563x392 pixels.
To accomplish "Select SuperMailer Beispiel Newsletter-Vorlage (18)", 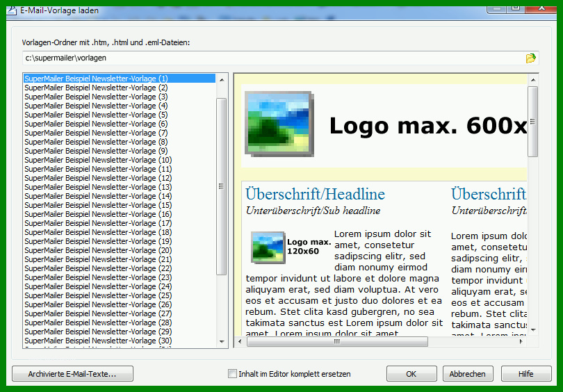I will coord(120,232).
